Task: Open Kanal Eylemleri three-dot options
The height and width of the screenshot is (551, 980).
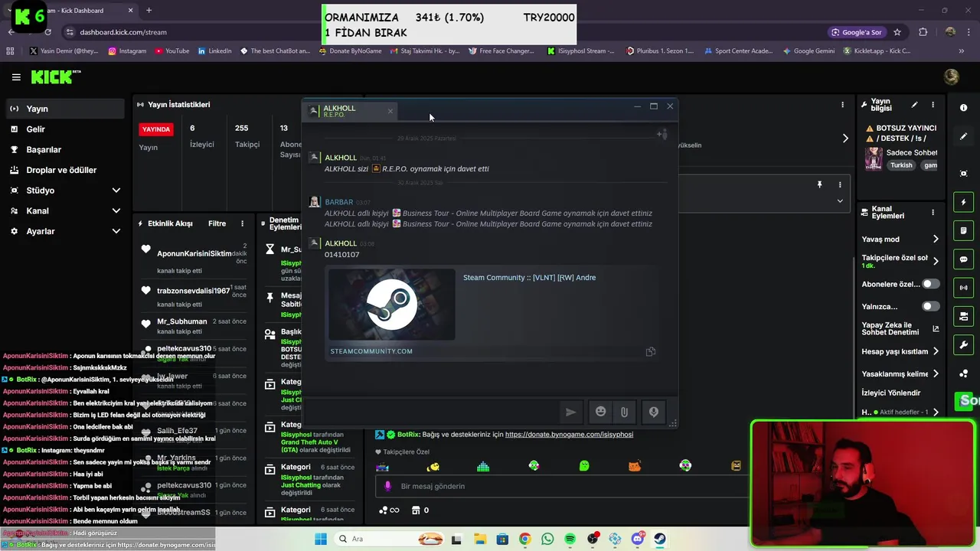Action: point(933,212)
